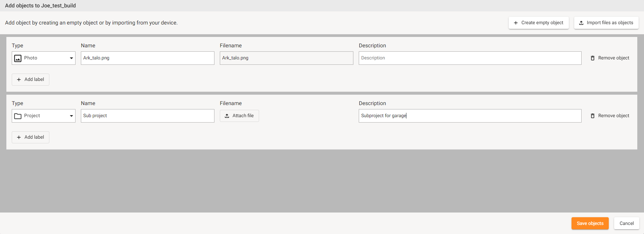Click the Project type folder icon
644x234 pixels.
click(x=18, y=116)
